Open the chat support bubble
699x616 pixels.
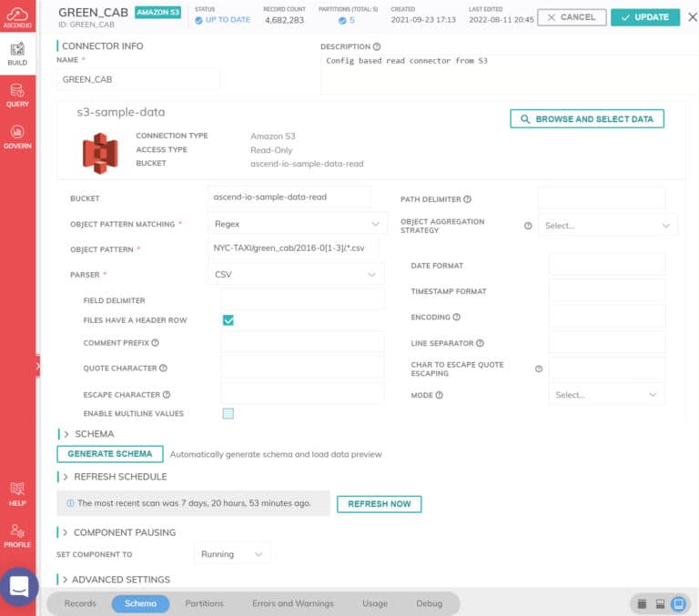click(x=19, y=586)
